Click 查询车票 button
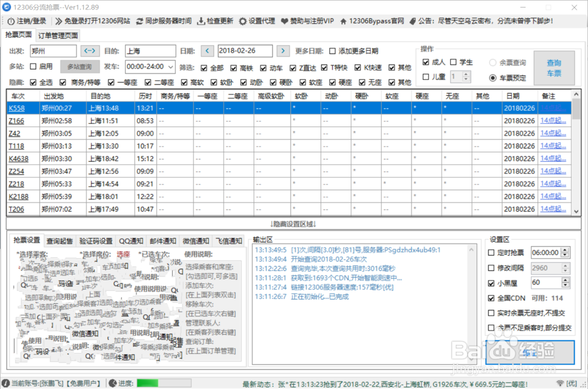The image size is (588, 389). [x=554, y=68]
